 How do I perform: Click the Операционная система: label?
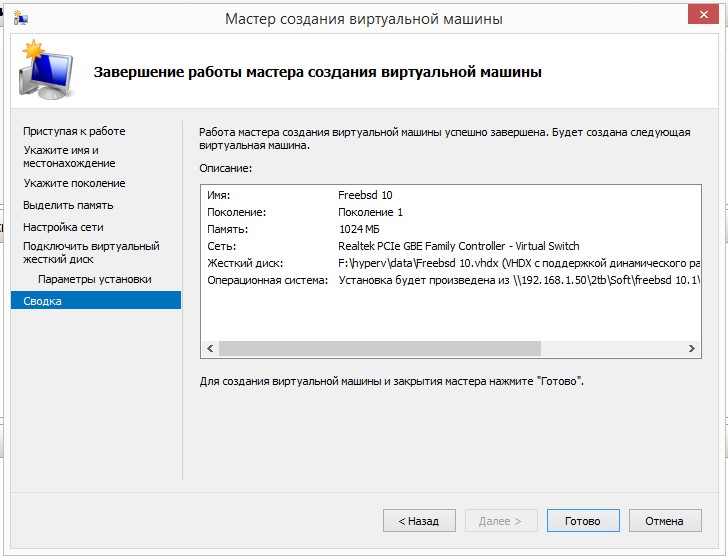[x=267, y=280]
